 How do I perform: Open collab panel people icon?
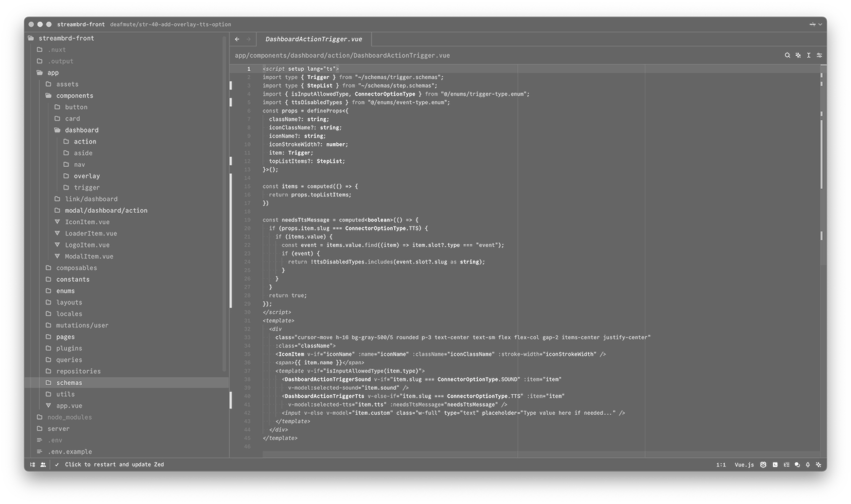click(x=43, y=465)
